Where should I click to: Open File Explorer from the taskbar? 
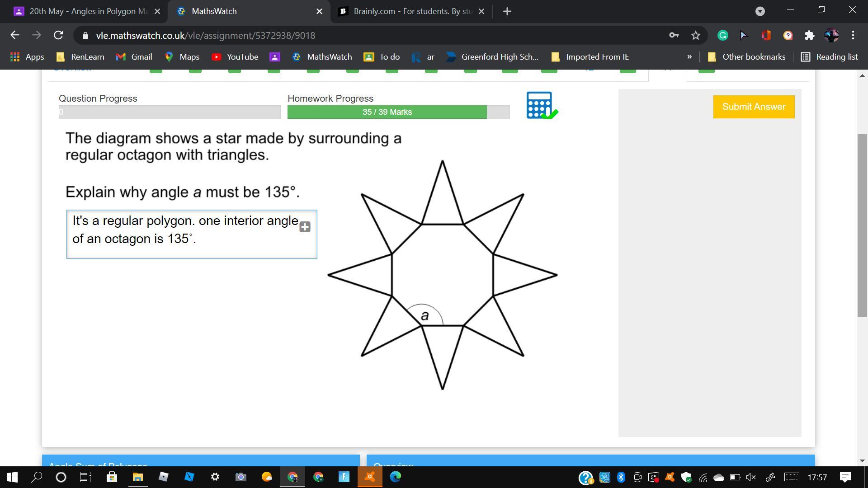pos(137,477)
